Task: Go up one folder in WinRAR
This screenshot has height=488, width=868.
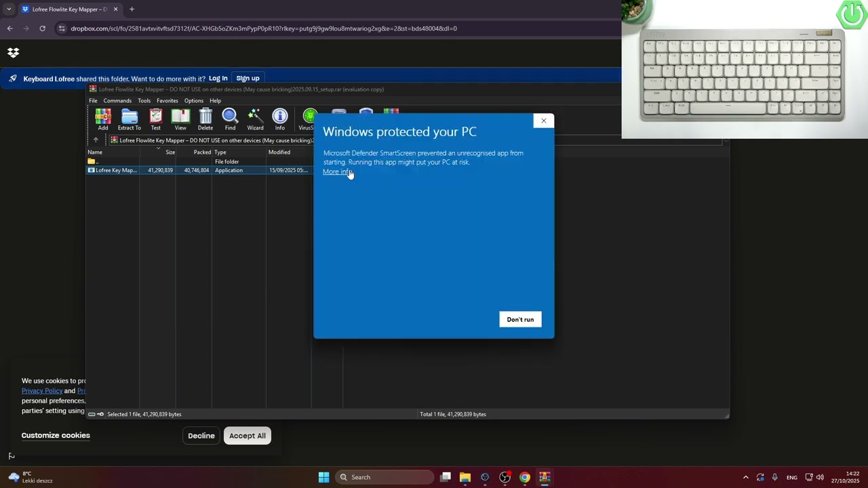Action: point(96,140)
